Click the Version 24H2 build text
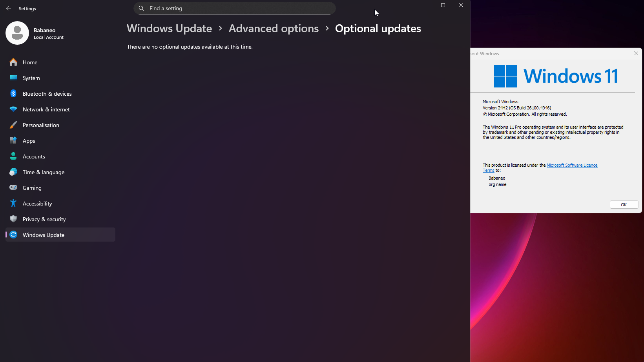This screenshot has height=362, width=644. coord(517,108)
